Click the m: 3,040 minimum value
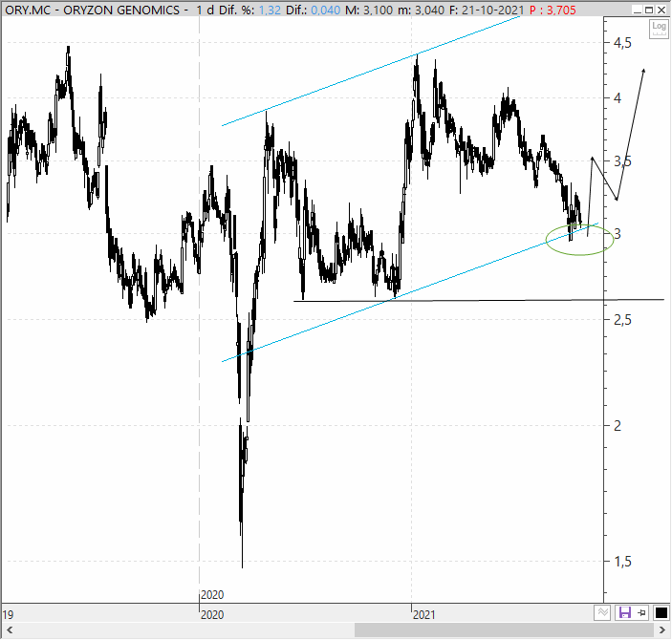 coord(421,10)
